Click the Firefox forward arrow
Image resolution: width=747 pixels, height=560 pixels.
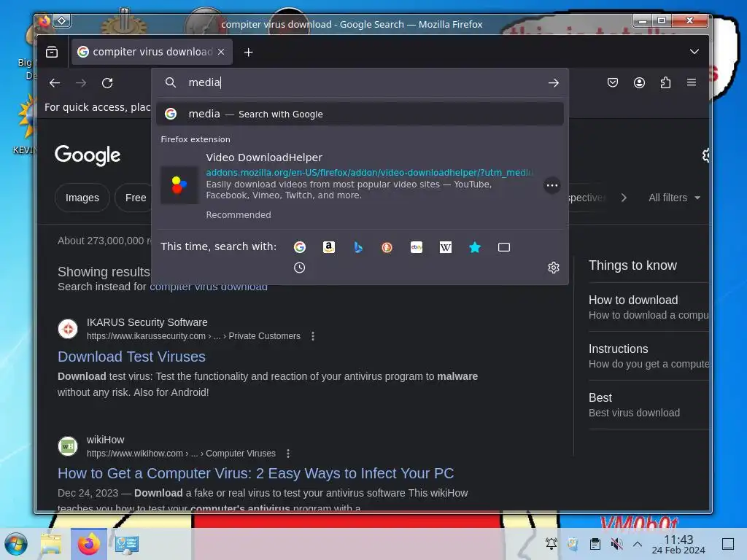coord(81,83)
